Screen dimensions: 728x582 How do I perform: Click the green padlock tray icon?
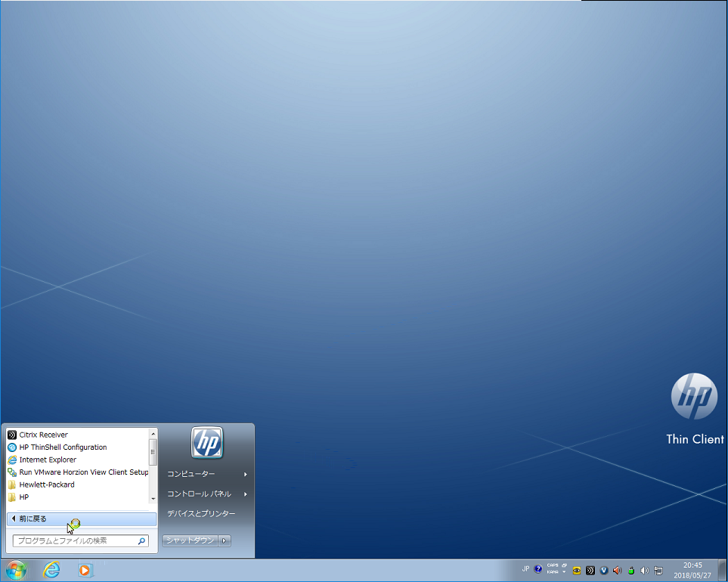630,571
